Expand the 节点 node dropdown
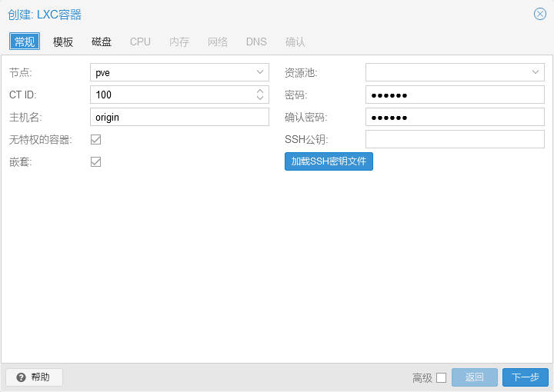This screenshot has width=554, height=392. click(260, 72)
